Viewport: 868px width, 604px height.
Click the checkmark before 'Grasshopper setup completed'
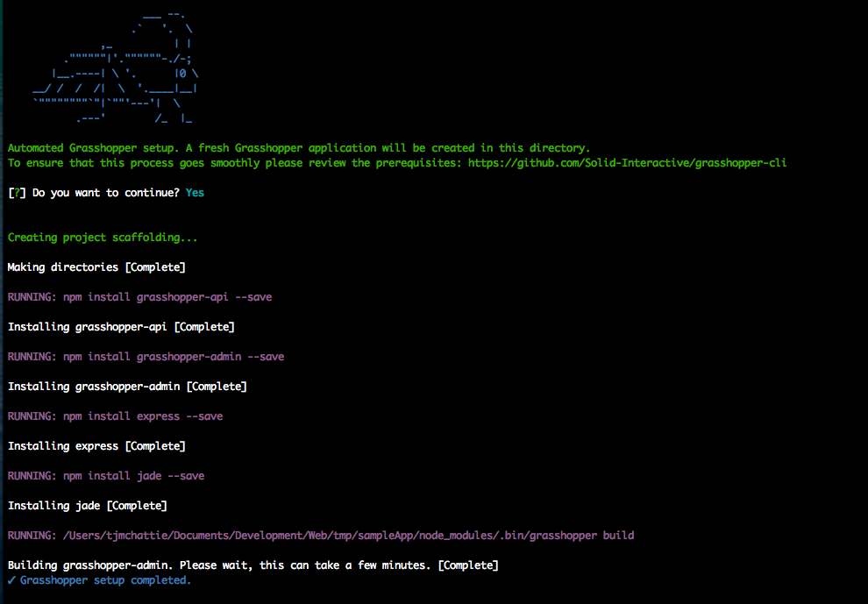pyautogui.click(x=11, y=580)
